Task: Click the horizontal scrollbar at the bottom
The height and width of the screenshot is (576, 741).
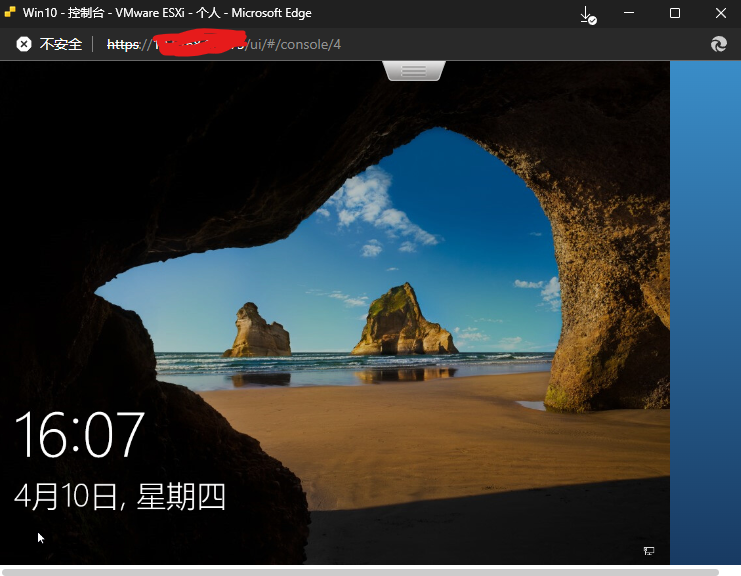Action: (x=360, y=572)
